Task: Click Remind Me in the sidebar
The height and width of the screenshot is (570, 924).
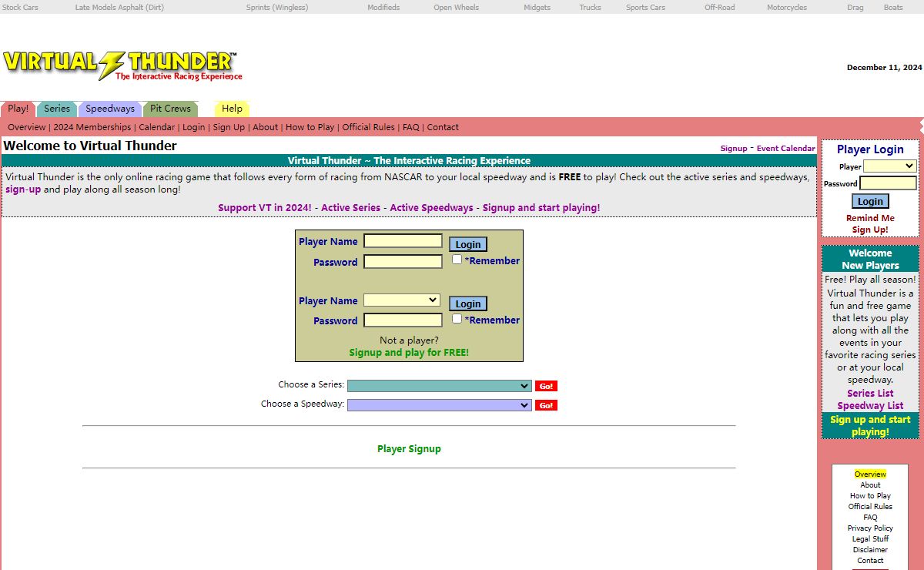Action: 870,218
